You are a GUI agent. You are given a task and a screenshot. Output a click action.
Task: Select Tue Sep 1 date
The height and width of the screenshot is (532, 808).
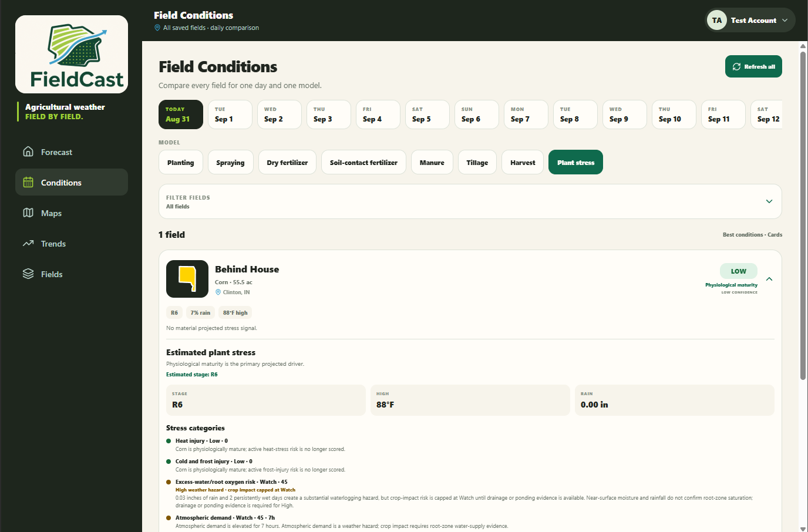tap(230, 114)
